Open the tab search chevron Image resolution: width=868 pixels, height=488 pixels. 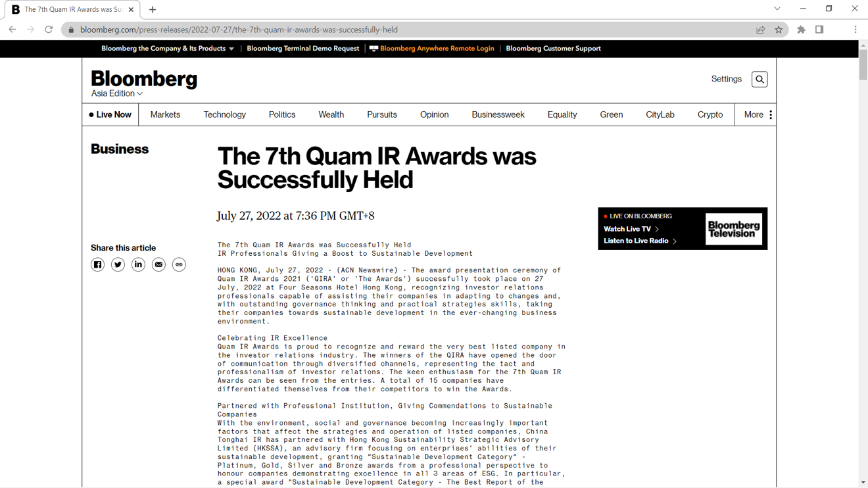click(x=777, y=9)
